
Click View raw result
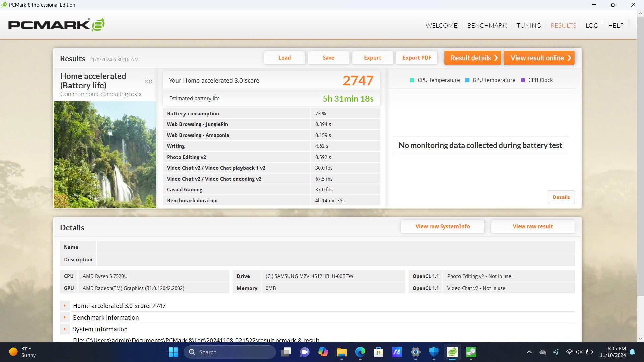point(533,226)
